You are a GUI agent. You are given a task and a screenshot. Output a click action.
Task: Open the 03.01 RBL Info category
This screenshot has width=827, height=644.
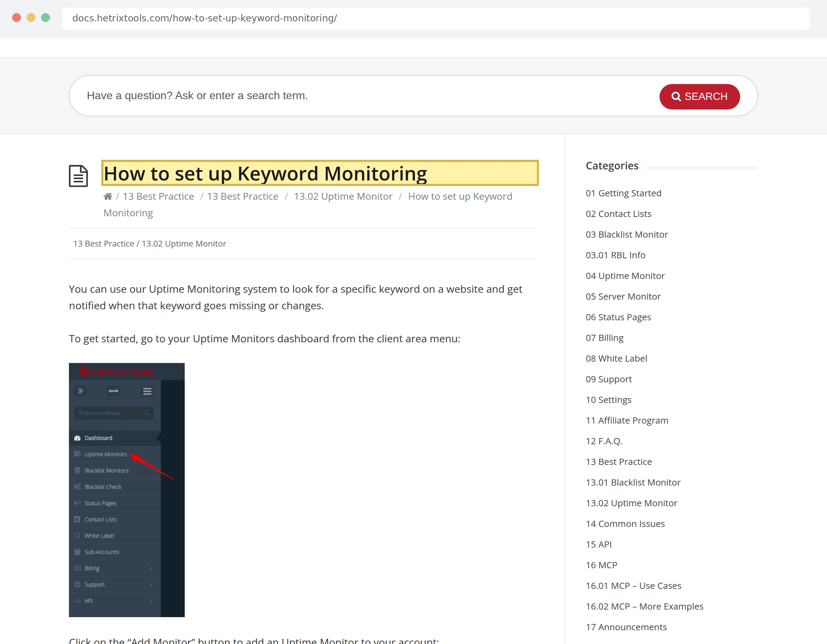pyautogui.click(x=615, y=255)
